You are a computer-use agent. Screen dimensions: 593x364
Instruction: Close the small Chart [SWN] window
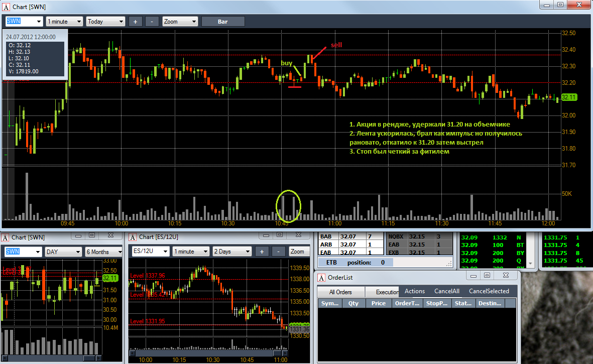click(x=110, y=235)
